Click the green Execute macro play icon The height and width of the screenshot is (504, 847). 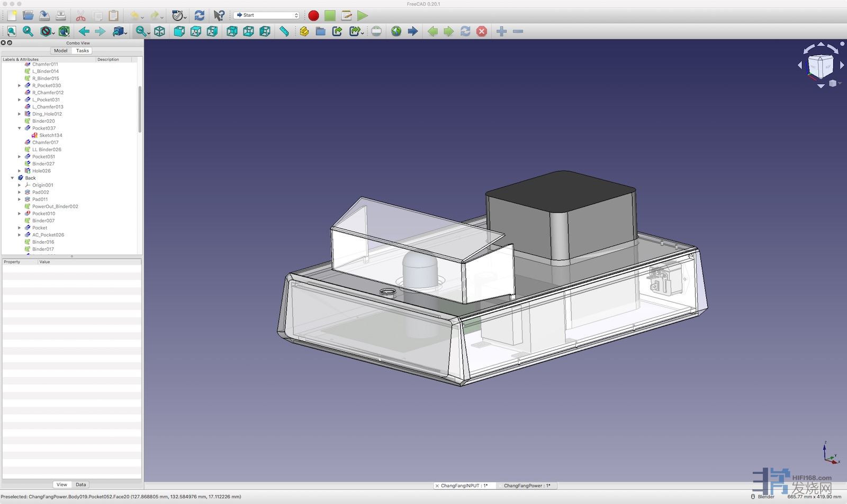(363, 16)
